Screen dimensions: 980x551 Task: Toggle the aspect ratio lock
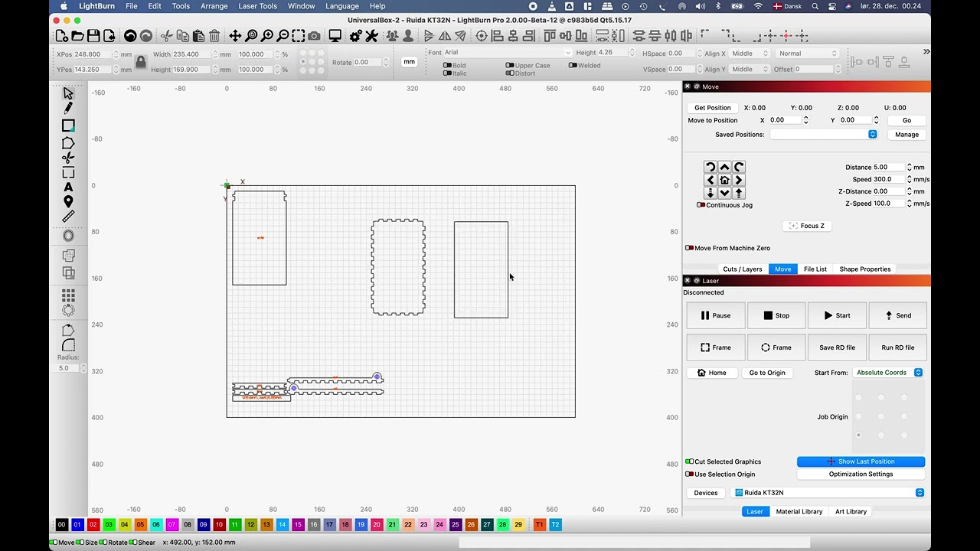[141, 62]
